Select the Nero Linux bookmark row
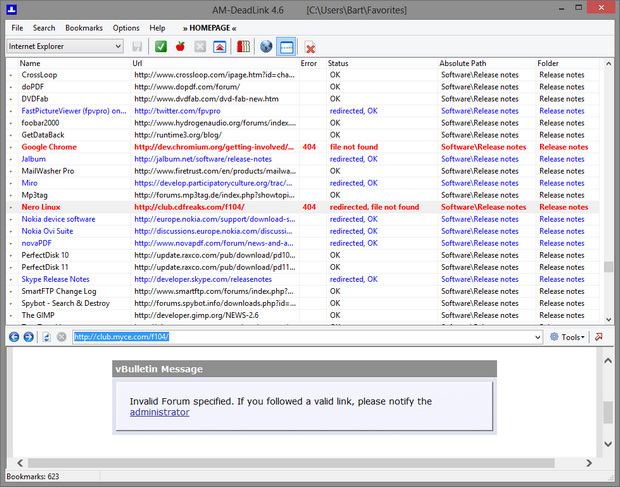Image resolution: width=620 pixels, height=487 pixels. pos(304,207)
